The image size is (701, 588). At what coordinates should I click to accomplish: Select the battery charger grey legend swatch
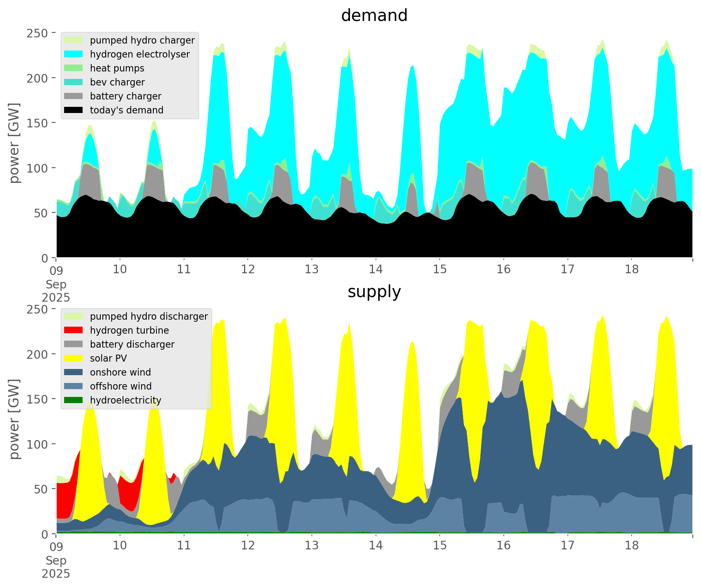74,96
